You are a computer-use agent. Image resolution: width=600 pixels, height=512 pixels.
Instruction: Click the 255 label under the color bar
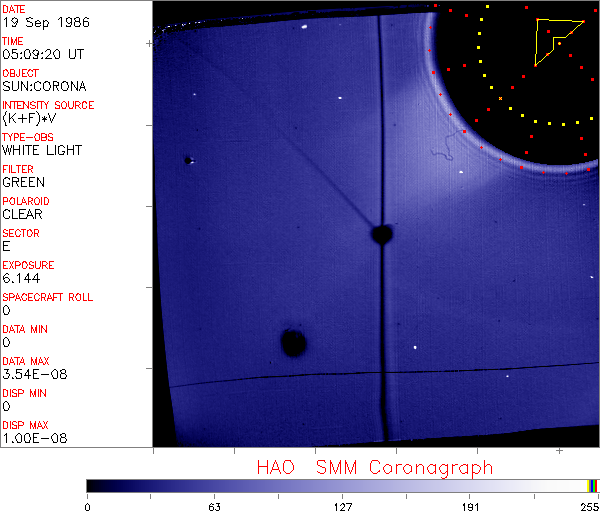[589, 506]
